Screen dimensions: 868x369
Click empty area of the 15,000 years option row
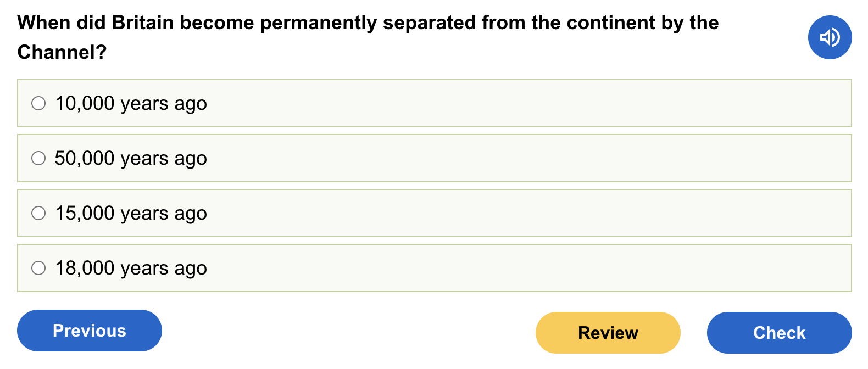click(522, 213)
